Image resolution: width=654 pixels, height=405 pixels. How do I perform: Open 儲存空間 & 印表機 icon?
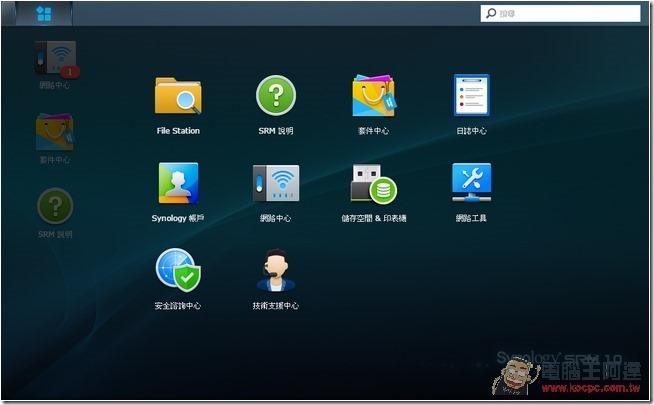coord(373,184)
